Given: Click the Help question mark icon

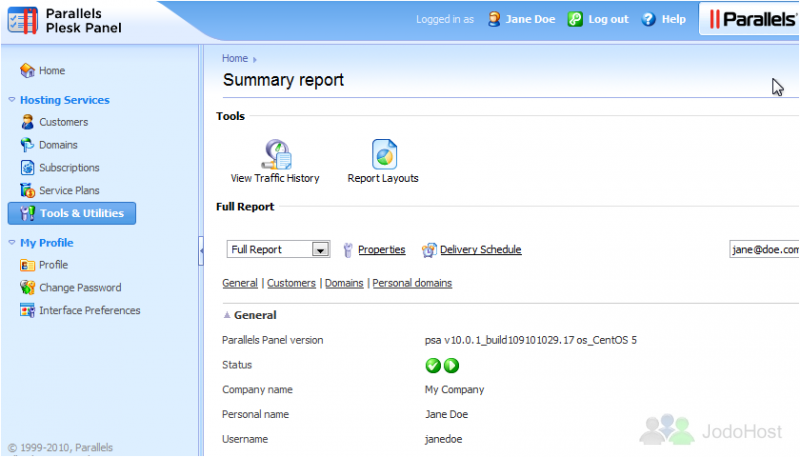Looking at the screenshot, I should click(x=648, y=19).
